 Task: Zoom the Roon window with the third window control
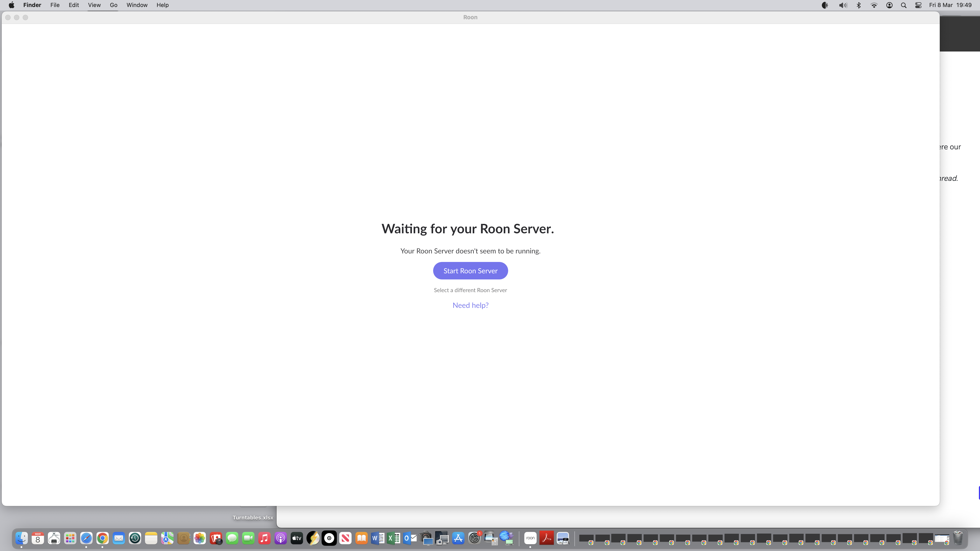point(26,17)
